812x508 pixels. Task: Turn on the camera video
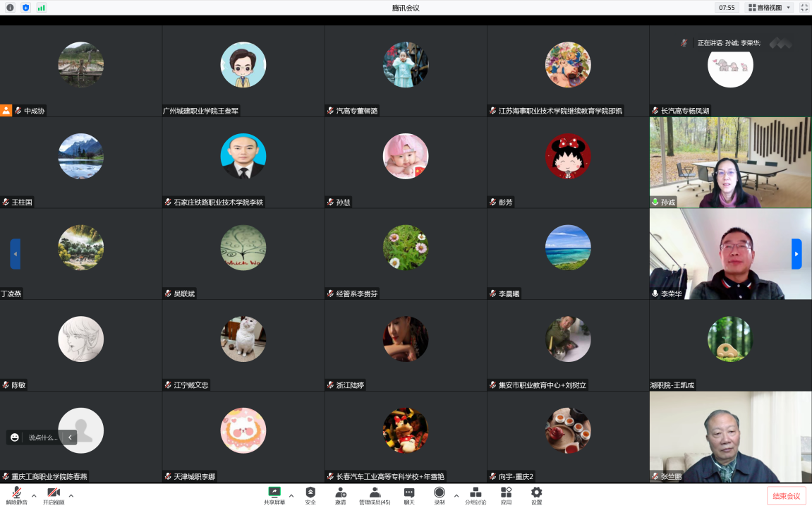coord(53,495)
